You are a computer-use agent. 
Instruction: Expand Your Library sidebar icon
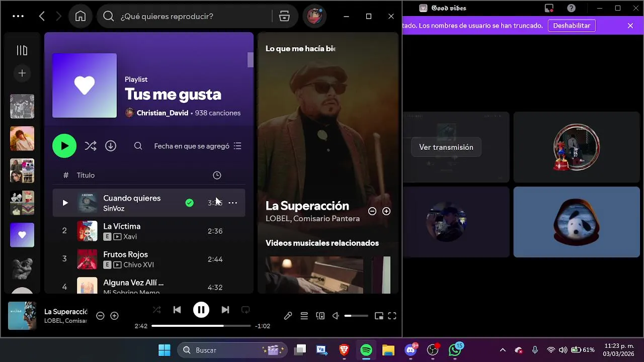[x=22, y=50]
